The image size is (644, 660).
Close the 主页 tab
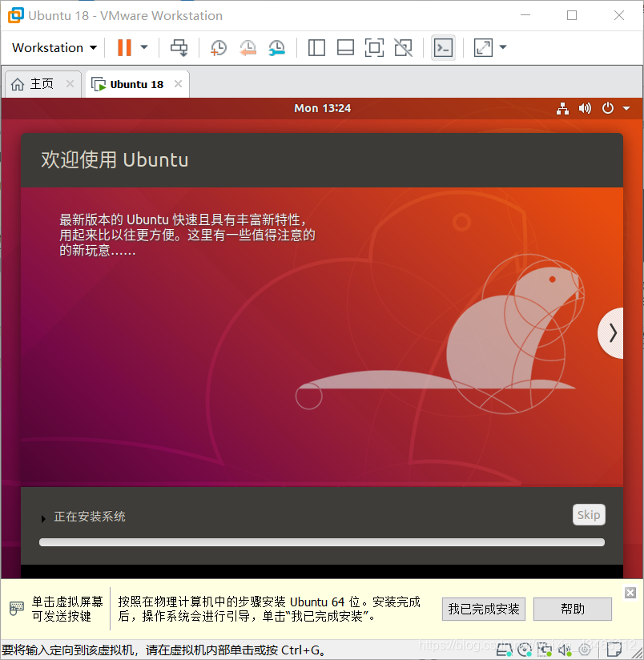tap(70, 84)
